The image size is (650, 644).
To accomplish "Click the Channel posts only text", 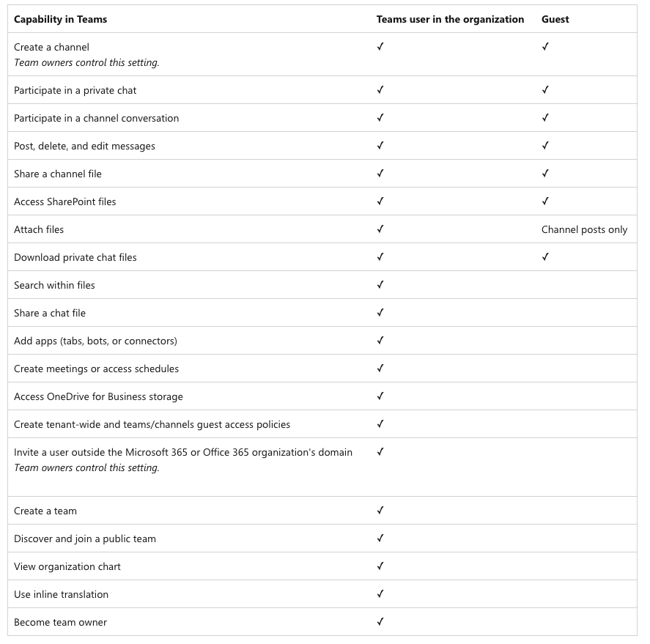I will (x=585, y=229).
